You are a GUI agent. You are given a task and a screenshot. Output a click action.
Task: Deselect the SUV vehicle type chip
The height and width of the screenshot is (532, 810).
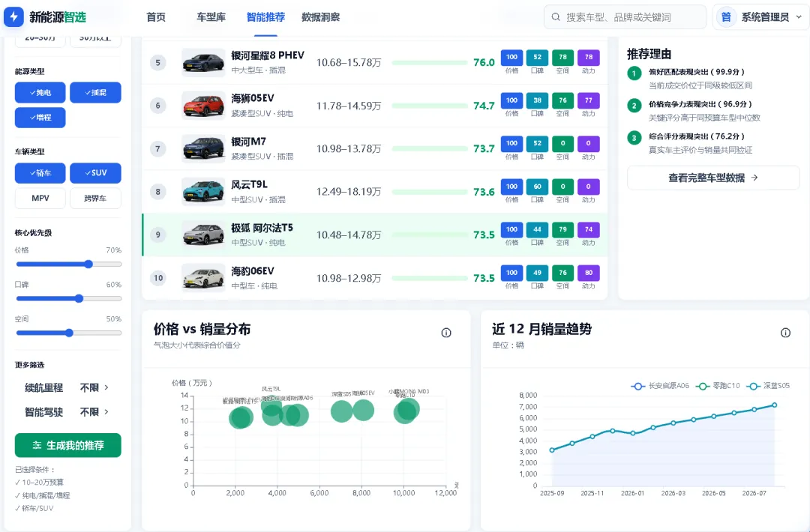pyautogui.click(x=95, y=173)
